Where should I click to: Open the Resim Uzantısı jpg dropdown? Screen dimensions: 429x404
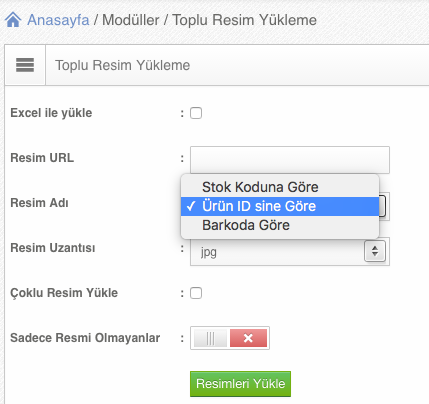pyautogui.click(x=290, y=251)
